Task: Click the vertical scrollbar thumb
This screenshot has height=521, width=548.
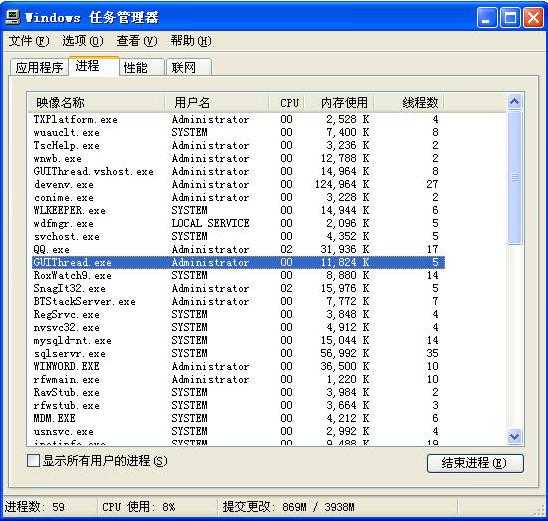Action: (514, 178)
